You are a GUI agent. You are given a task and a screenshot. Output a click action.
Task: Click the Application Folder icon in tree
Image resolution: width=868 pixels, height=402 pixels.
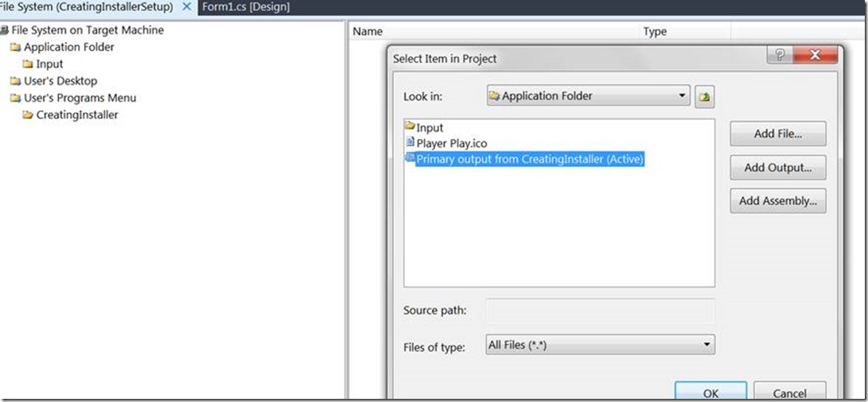[15, 48]
